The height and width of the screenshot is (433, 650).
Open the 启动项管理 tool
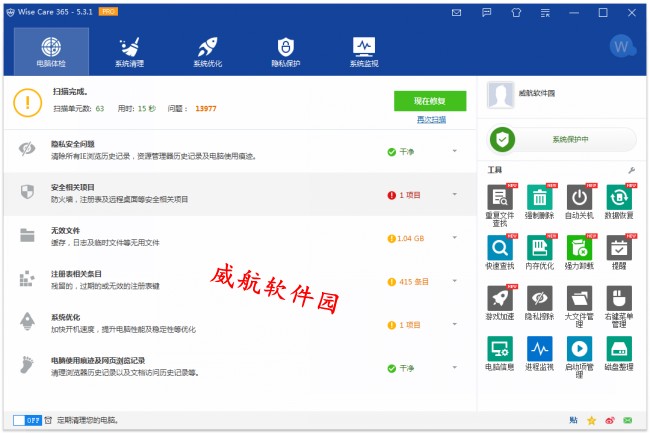[579, 357]
